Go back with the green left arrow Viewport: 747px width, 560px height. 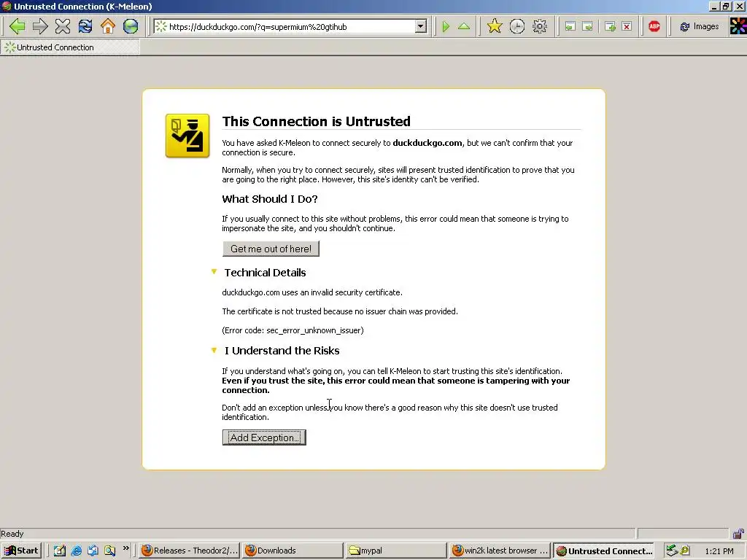[x=18, y=26]
